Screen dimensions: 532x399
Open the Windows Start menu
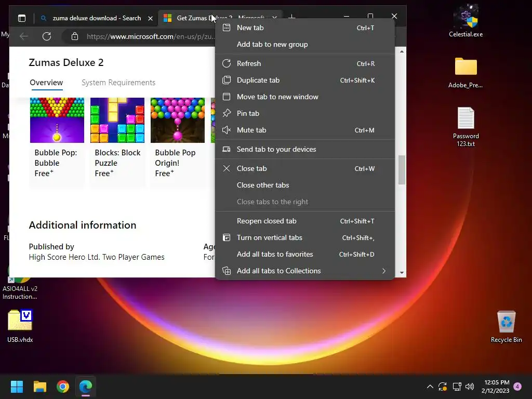pos(17,387)
